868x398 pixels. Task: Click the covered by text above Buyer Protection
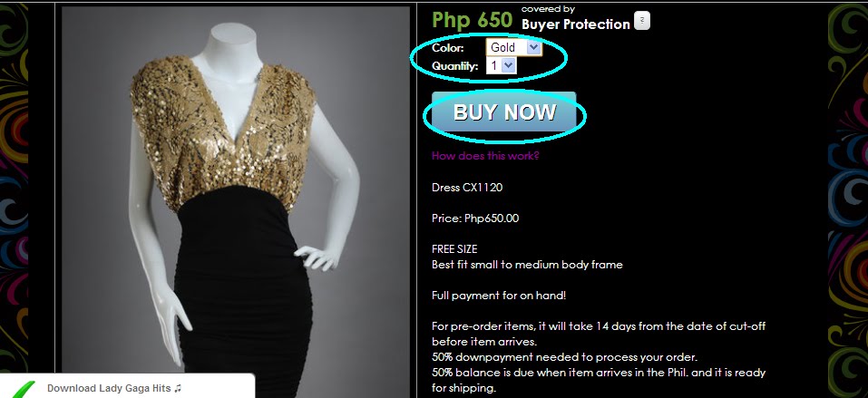point(548,8)
